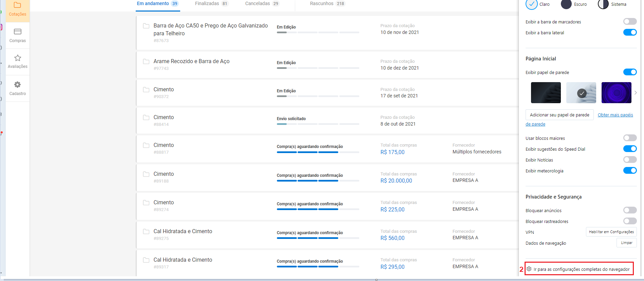This screenshot has height=281, width=644.
Task: Choose the dark wallpaper thumbnail
Action: (546, 93)
